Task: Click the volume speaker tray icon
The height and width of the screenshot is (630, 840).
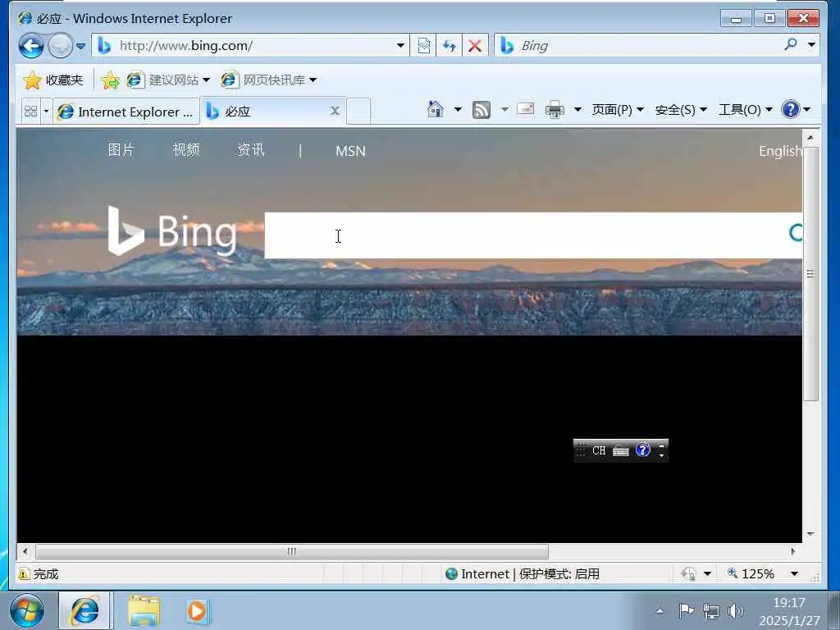Action: 736,610
